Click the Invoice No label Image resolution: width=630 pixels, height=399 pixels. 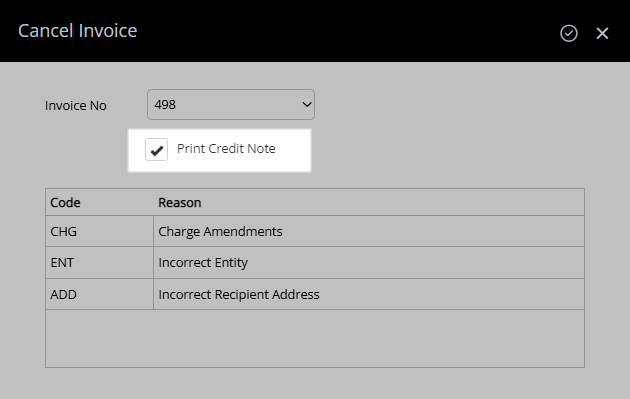point(76,105)
